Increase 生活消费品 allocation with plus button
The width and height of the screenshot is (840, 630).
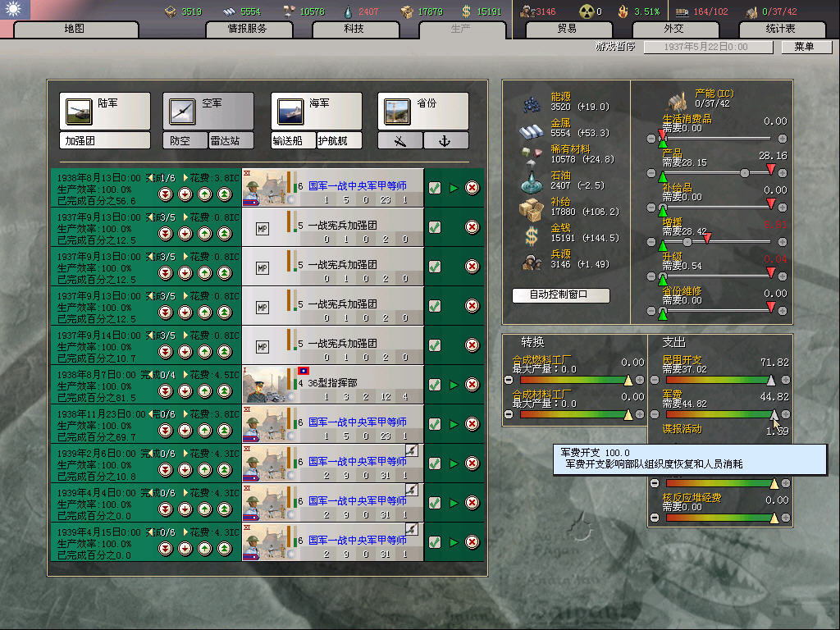click(782, 139)
